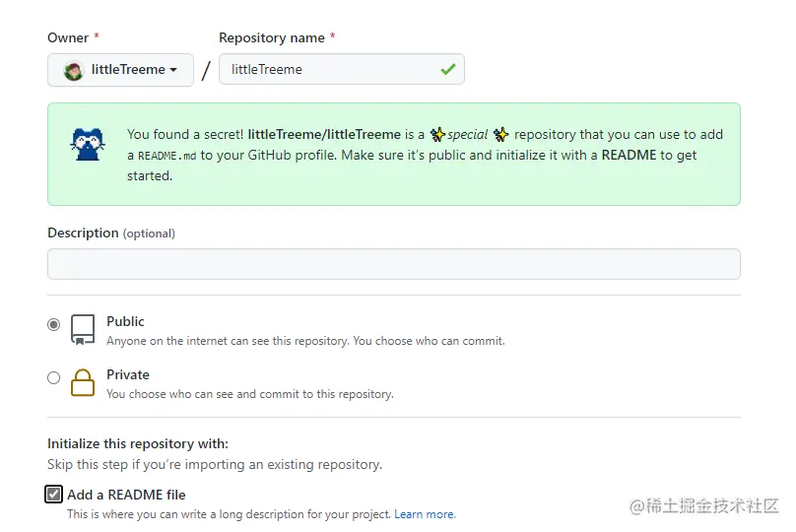Open the Owner littleTreeme dropdown

(x=120, y=70)
